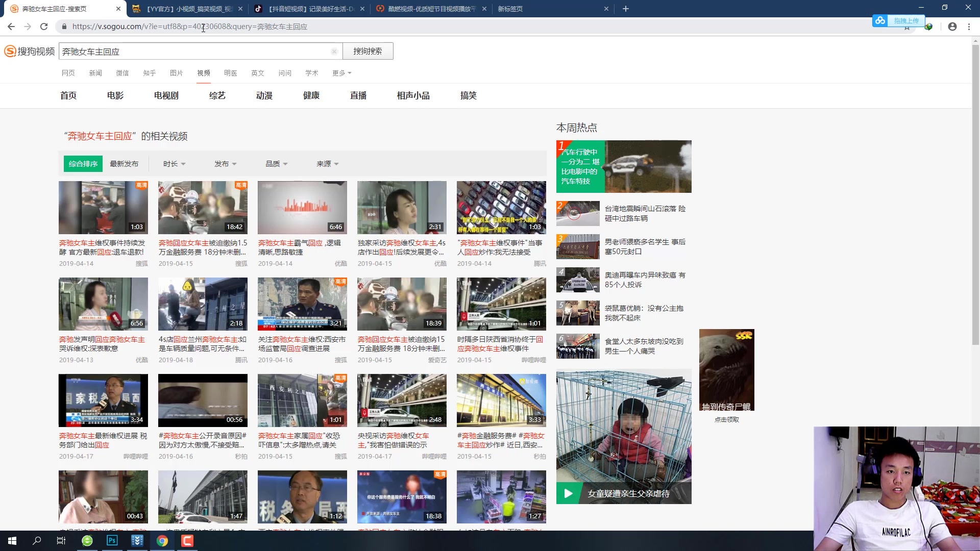Screen dimensions: 980x551
Task: Open the 电视剧 navigation item
Action: 166,95
